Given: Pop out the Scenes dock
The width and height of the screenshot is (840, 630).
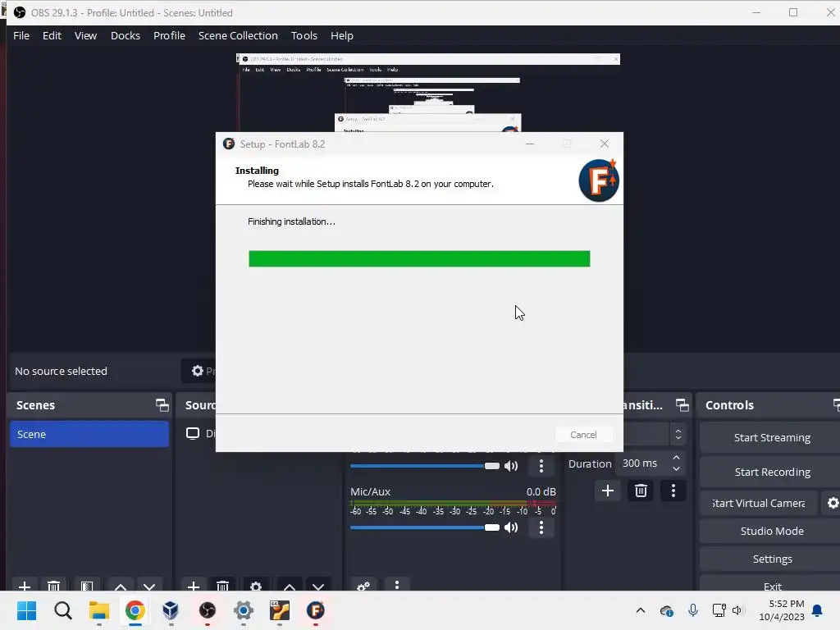Looking at the screenshot, I should (x=162, y=405).
